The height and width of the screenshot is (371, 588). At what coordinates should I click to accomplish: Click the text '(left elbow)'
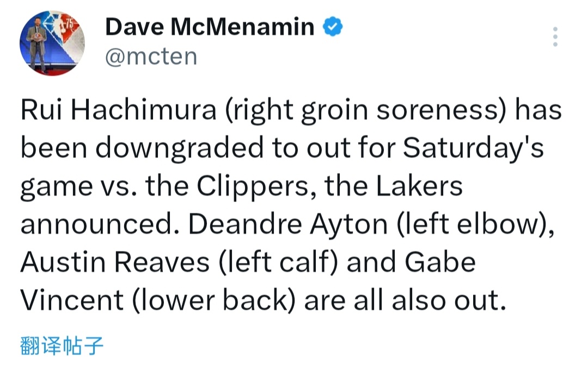(x=476, y=224)
